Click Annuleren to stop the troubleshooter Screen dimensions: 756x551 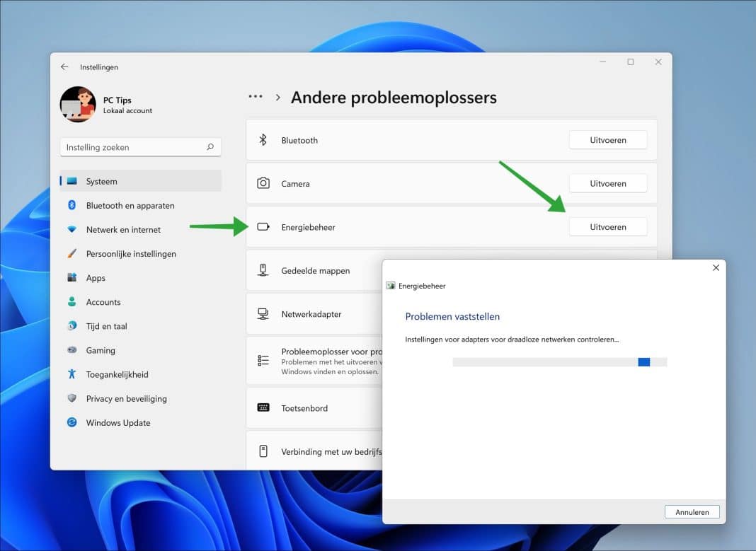click(692, 511)
